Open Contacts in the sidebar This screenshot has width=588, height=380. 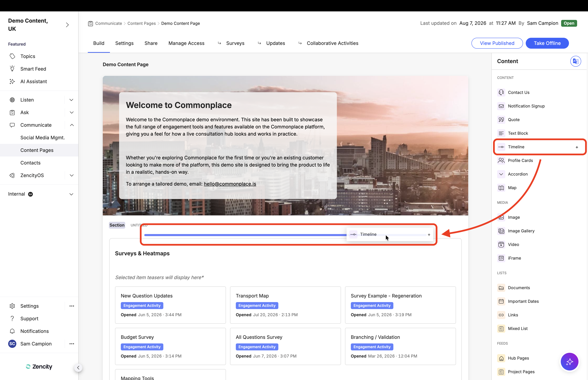coord(30,163)
